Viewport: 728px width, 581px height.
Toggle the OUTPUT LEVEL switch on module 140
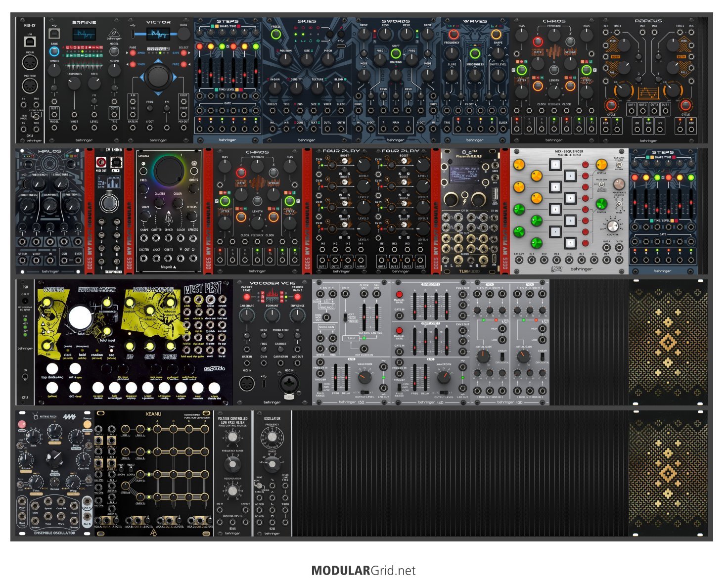(444, 393)
